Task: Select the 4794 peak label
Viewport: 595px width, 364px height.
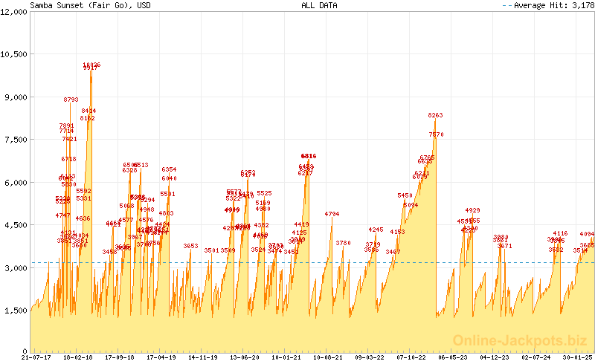Action: [x=332, y=214]
